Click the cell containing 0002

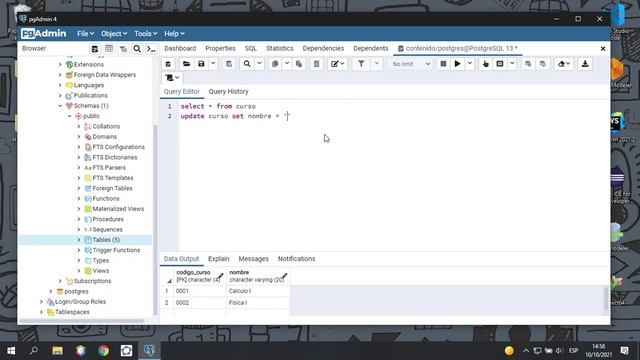point(200,303)
